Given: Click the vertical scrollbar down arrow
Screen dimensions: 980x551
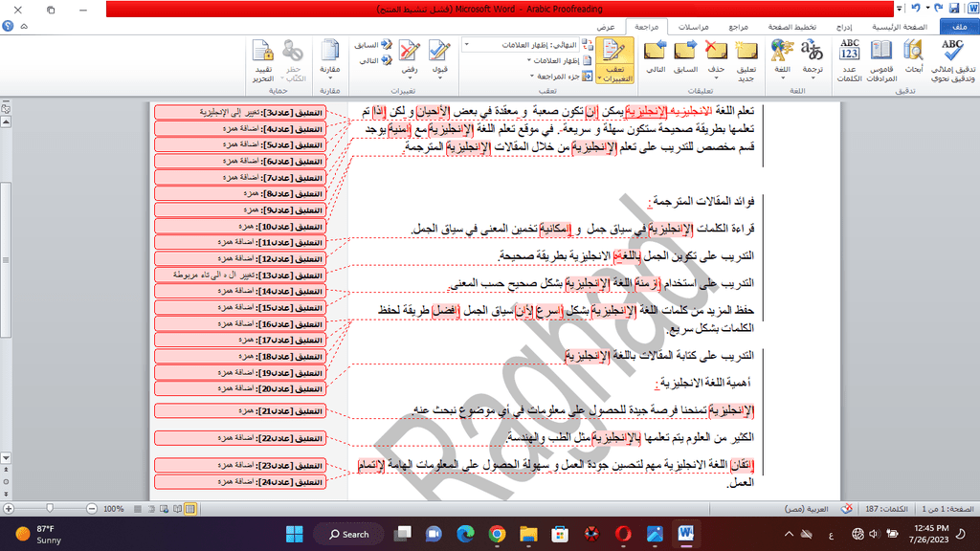Looking at the screenshot, I should 6,458.
